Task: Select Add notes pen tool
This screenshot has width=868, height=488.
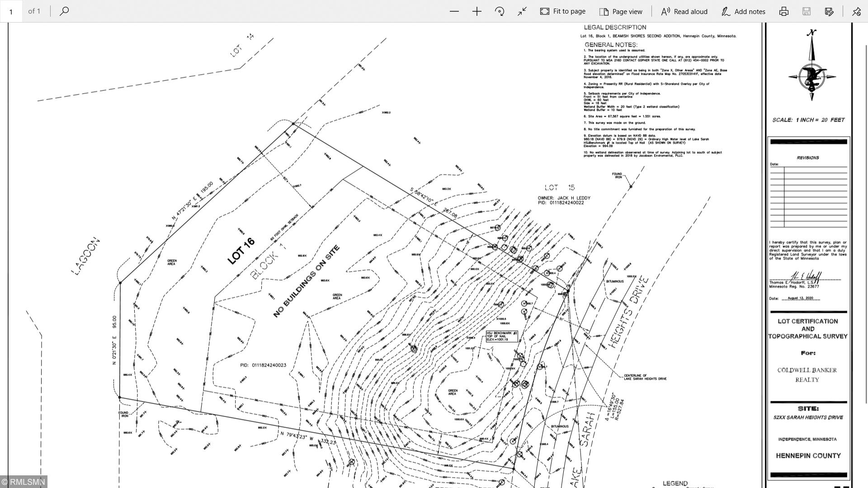Action: click(743, 11)
